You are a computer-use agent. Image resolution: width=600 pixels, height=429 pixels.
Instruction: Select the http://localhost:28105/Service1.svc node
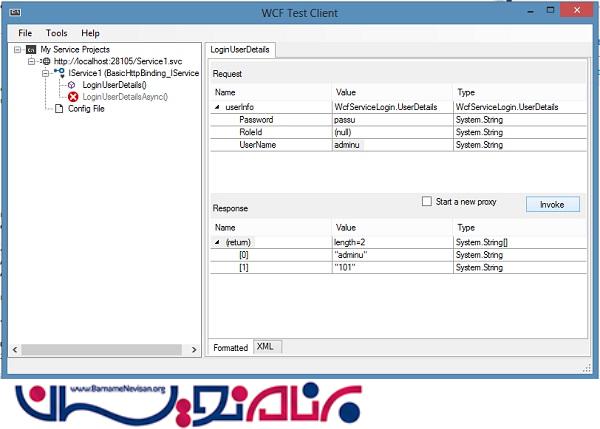pos(118,61)
